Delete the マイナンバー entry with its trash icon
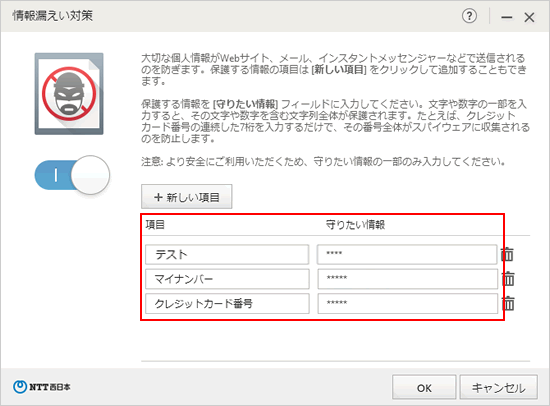 point(508,279)
